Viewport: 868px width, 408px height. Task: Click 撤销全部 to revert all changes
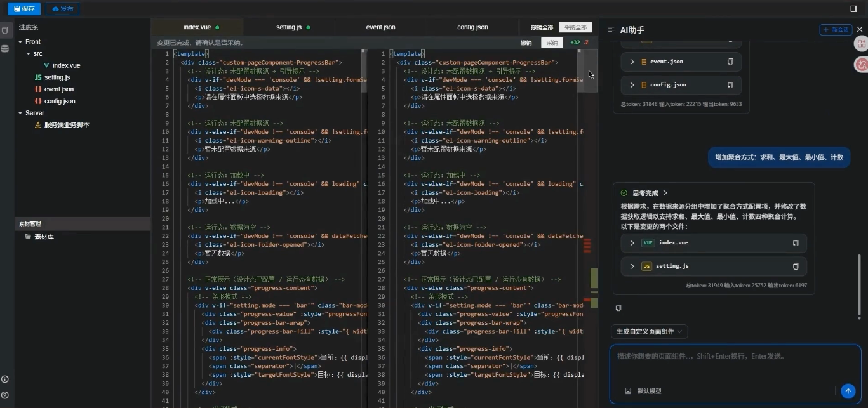(x=542, y=27)
